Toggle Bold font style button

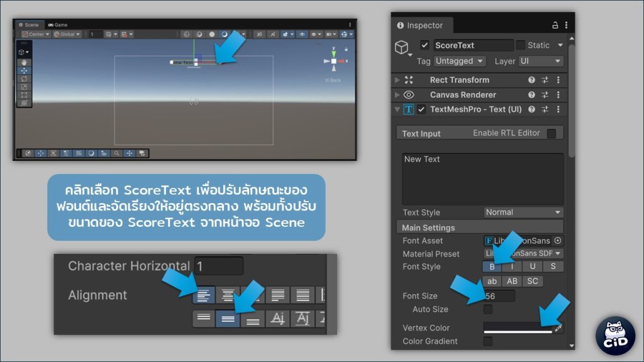492,266
